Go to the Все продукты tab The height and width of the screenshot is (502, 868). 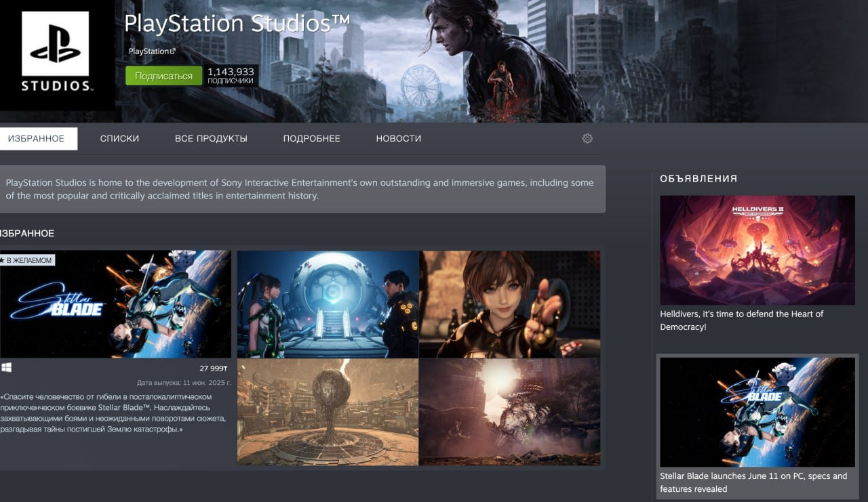click(211, 138)
